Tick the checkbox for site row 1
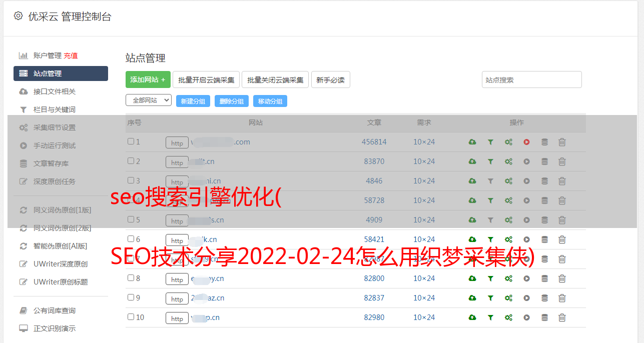This screenshot has height=343, width=644. click(x=131, y=141)
